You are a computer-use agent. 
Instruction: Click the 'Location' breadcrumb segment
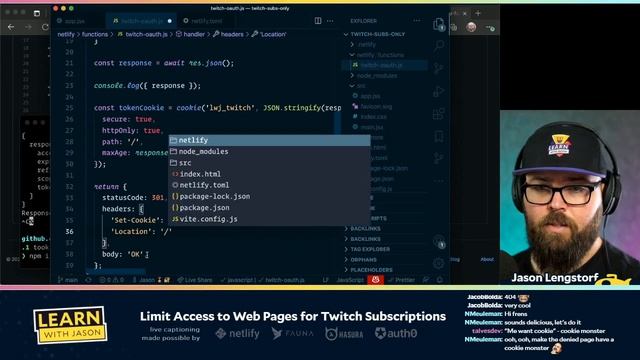pos(269,34)
